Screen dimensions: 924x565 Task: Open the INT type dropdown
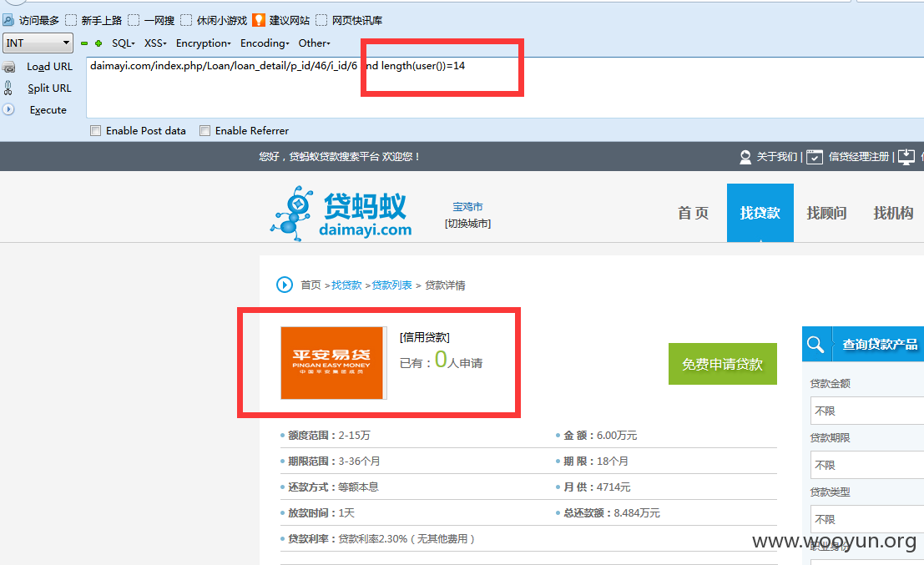38,43
